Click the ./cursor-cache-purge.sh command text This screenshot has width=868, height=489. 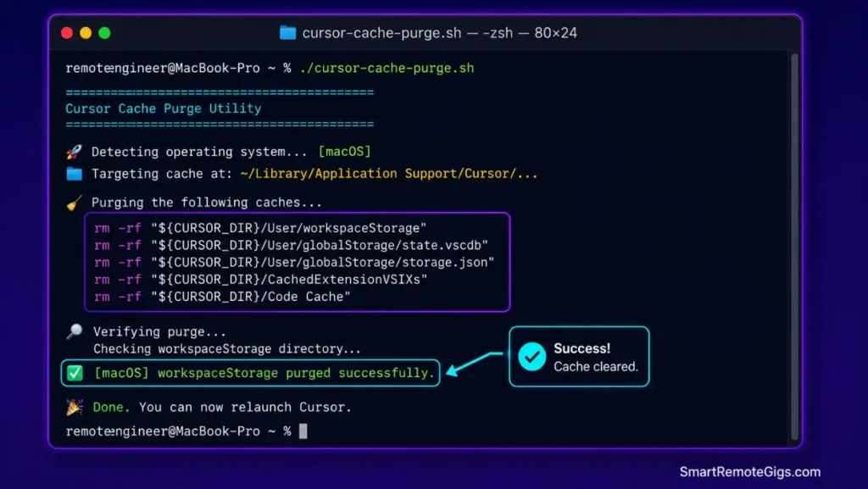[x=387, y=68]
